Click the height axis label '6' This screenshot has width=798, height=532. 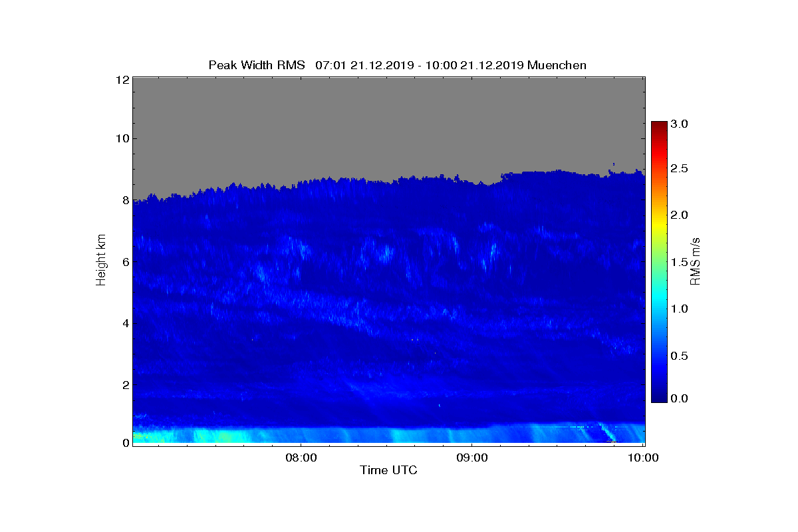125,262
